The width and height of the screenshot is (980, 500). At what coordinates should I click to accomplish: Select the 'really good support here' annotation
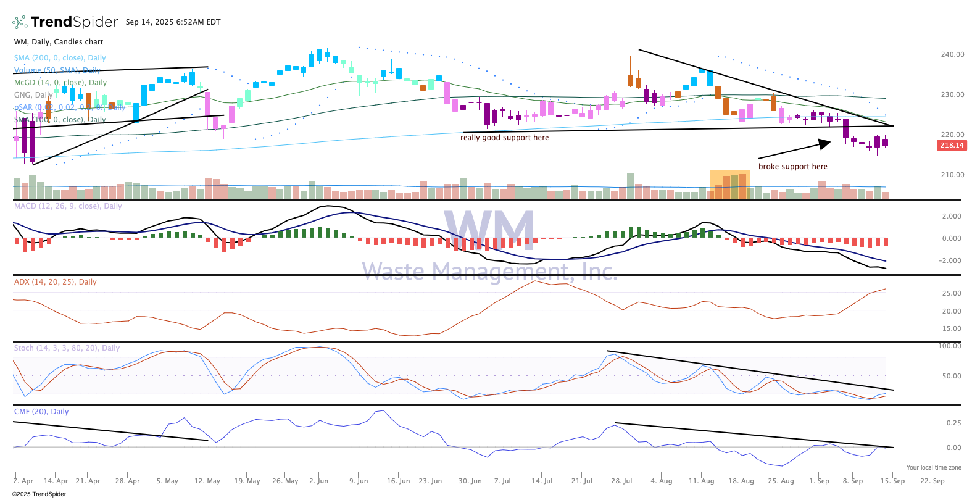click(x=504, y=138)
